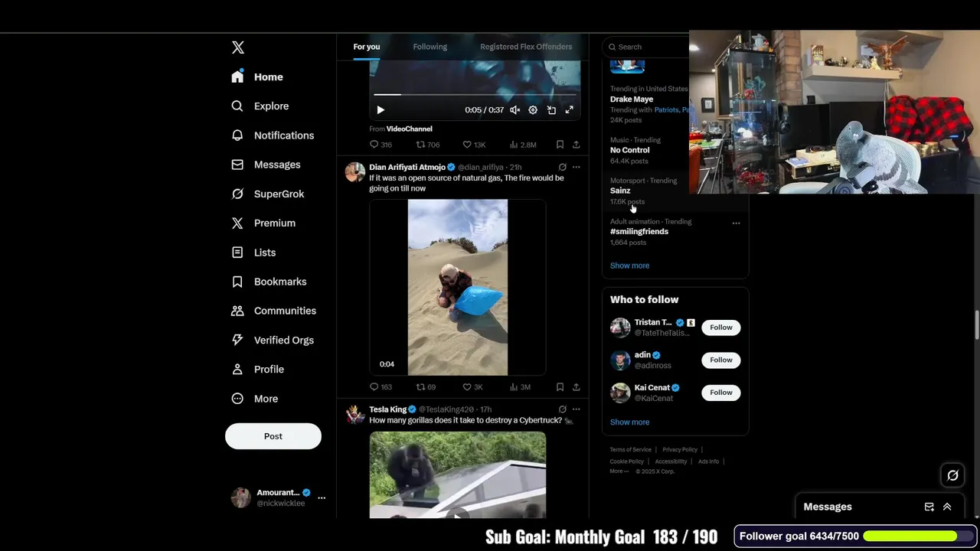
Task: Open Registered Flex Offenders tab
Action: (x=526, y=47)
